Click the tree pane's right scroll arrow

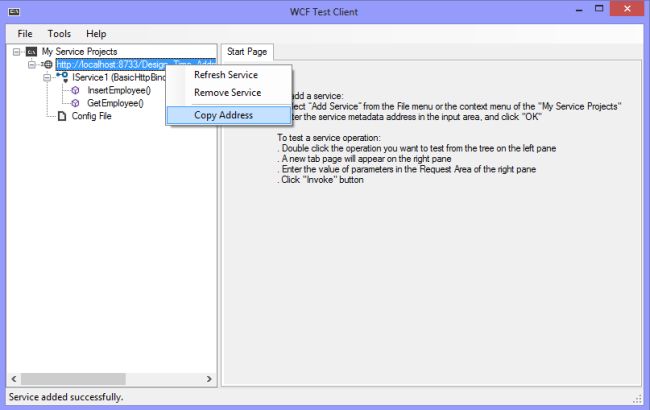pos(209,379)
